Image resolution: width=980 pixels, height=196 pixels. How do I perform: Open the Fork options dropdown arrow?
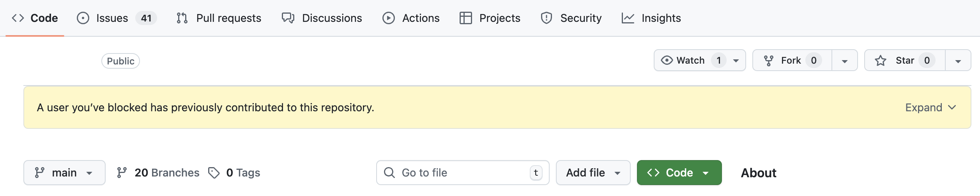point(845,61)
